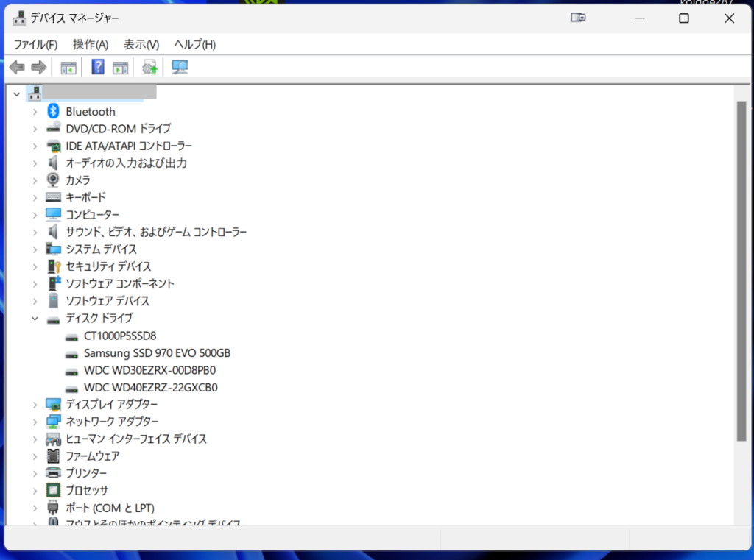Viewport: 754px width, 560px height.
Task: Click the update driver toolbar icon
Action: (x=149, y=67)
